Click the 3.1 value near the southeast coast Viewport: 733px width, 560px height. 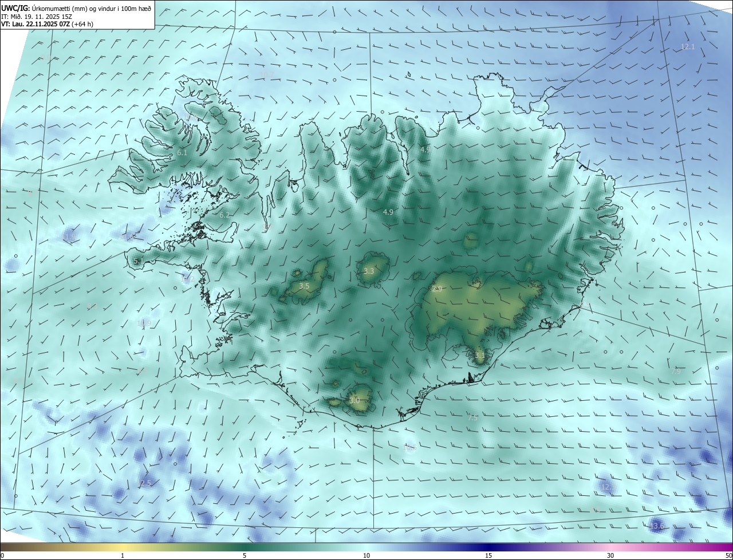[480, 356]
